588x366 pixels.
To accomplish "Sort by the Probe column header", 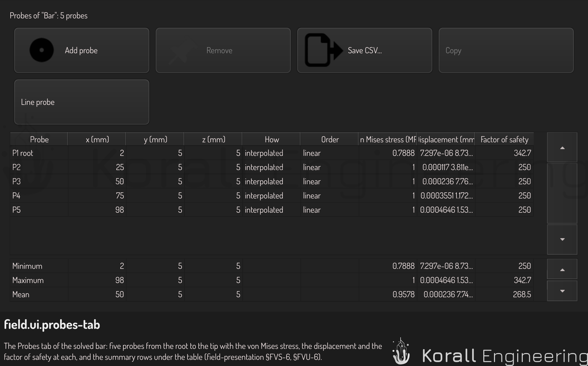I will (x=39, y=139).
